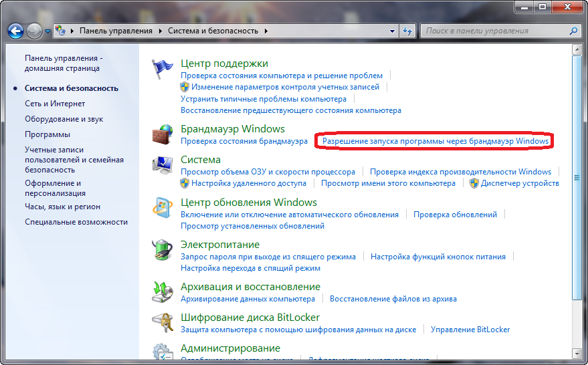The width and height of the screenshot is (588, 365).
Task: Open Изменение параметров контроля учетных записей
Action: tap(286, 87)
